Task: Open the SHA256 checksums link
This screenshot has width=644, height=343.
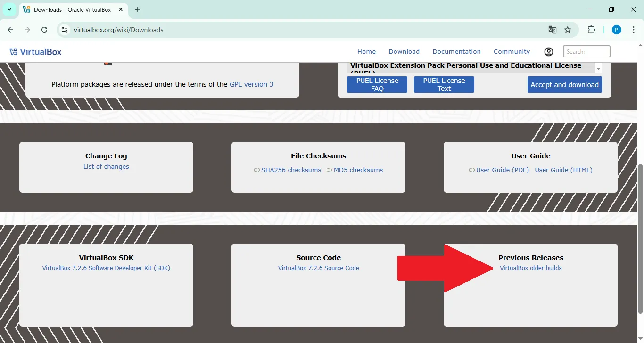Action: click(291, 170)
